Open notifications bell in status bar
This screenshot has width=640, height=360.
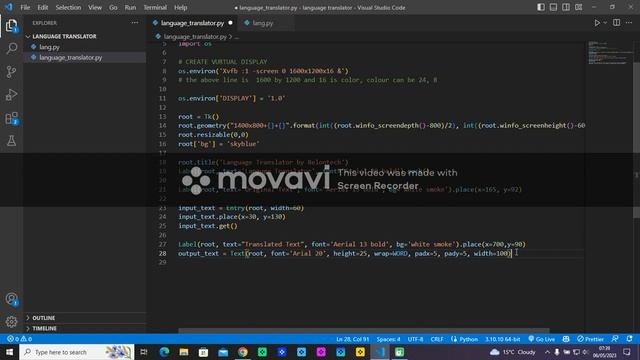coord(630,339)
